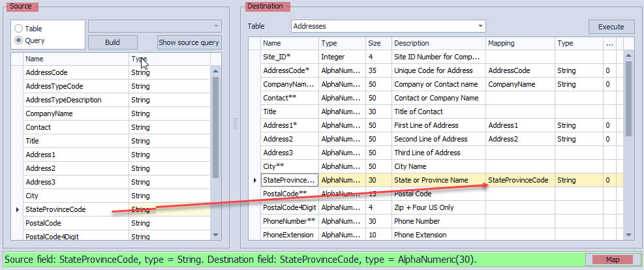Click the Destination Size column header
Image resolution: width=644 pixels, height=270 pixels.
378,43
